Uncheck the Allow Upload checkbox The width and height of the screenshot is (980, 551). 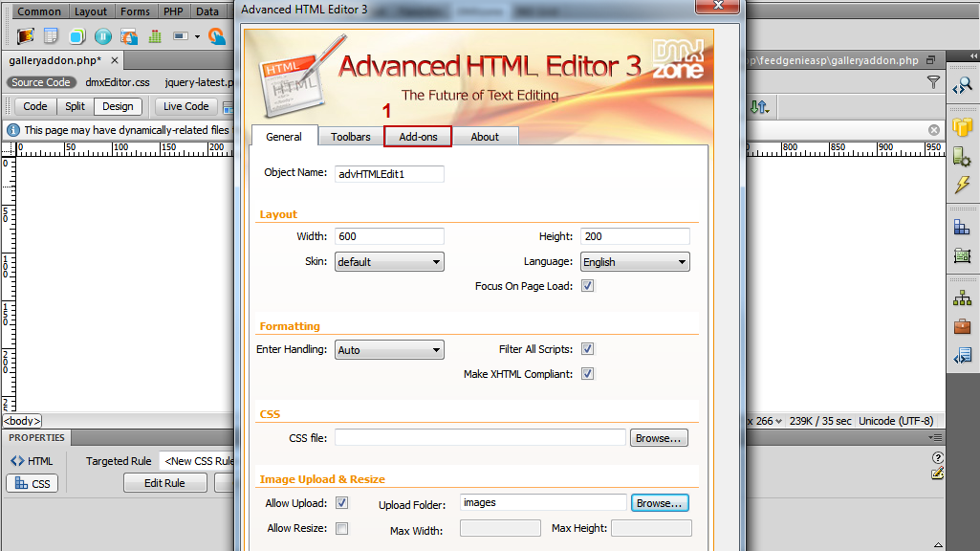342,503
